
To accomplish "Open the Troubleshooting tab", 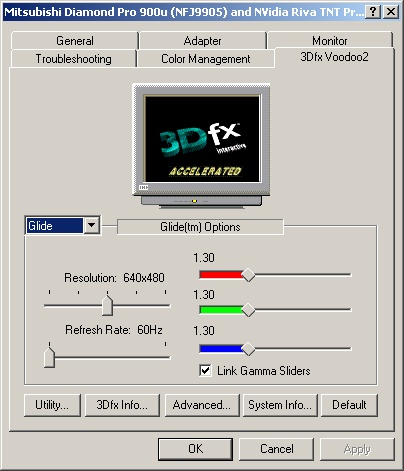I will click(x=73, y=59).
